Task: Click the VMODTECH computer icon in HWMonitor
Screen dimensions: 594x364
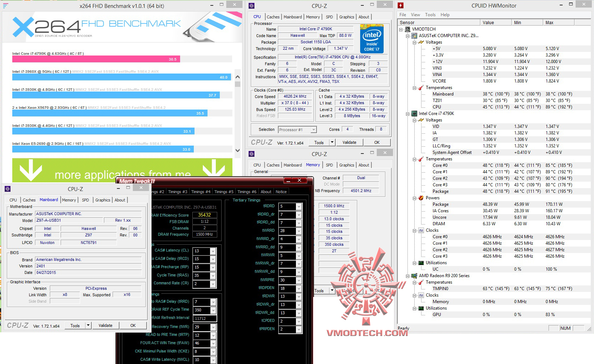Action: pos(408,29)
